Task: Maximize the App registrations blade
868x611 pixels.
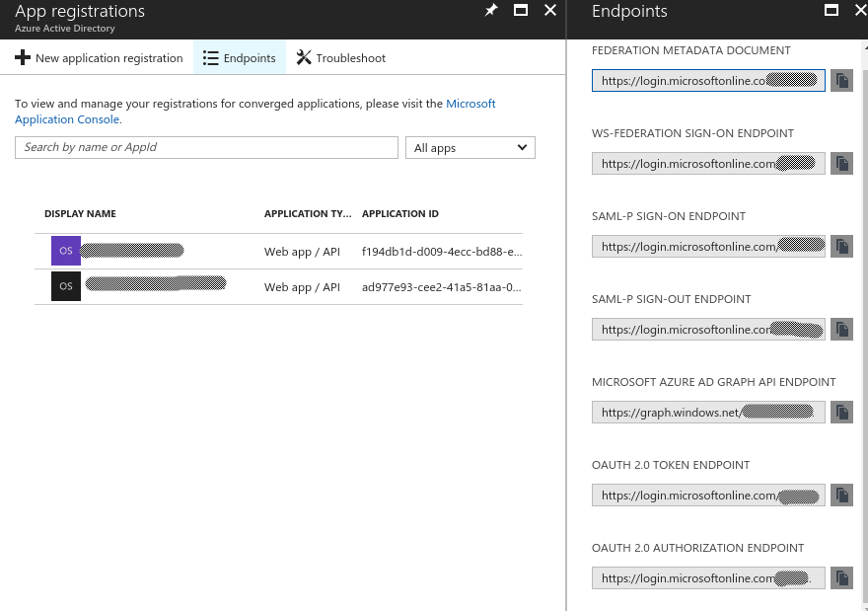Action: point(521,10)
